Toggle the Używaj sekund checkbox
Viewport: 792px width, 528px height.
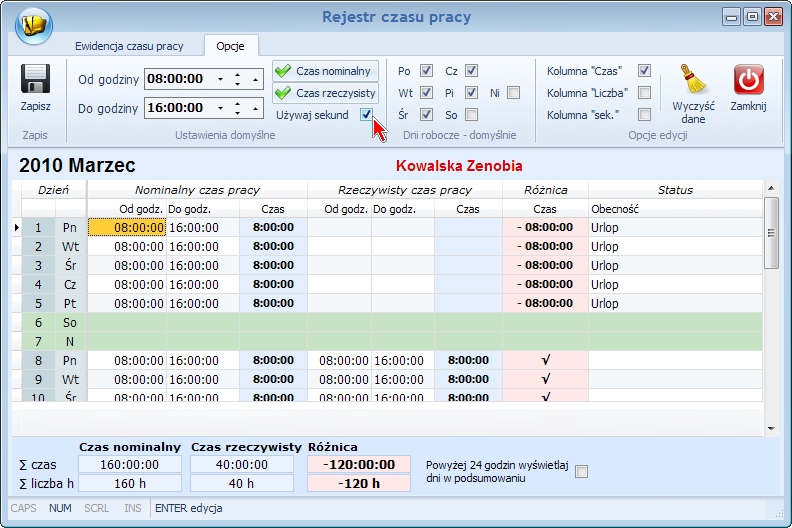click(x=367, y=115)
